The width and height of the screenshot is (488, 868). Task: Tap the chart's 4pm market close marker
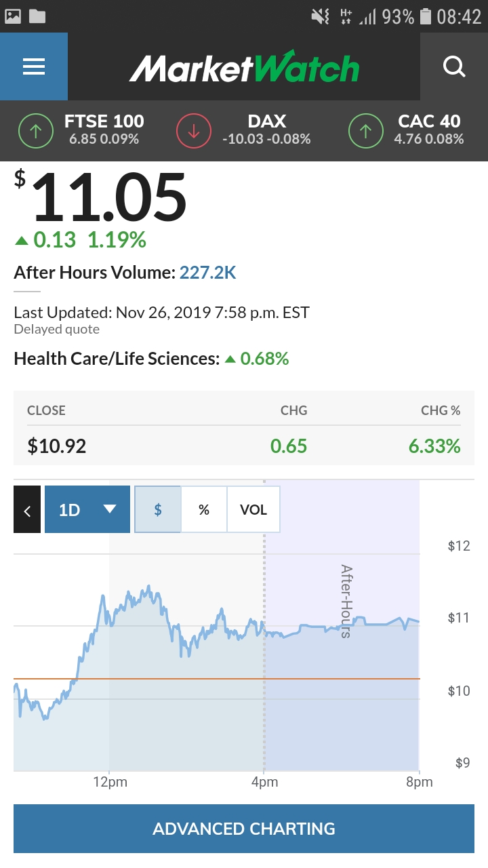264,782
